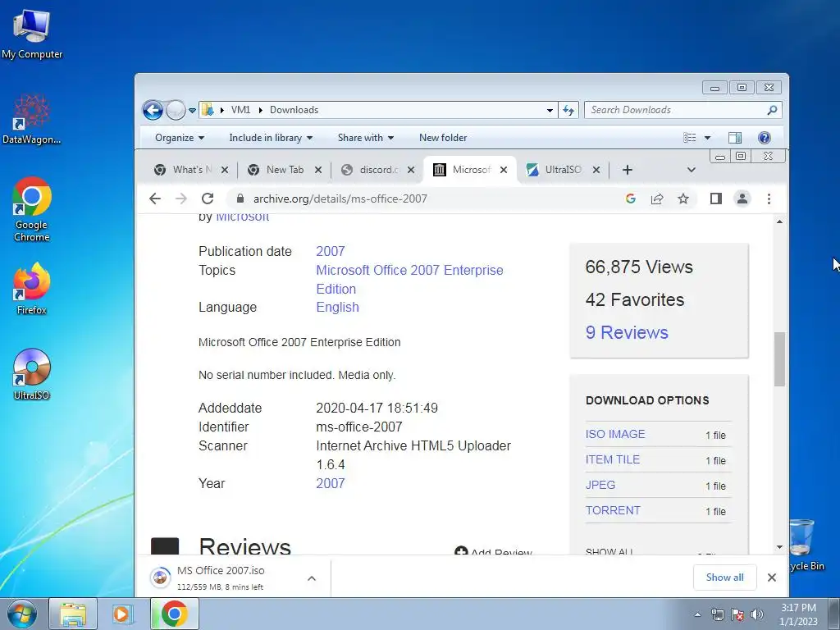
Task: Click the magnifier icon in Search Downloads
Action: [772, 110]
